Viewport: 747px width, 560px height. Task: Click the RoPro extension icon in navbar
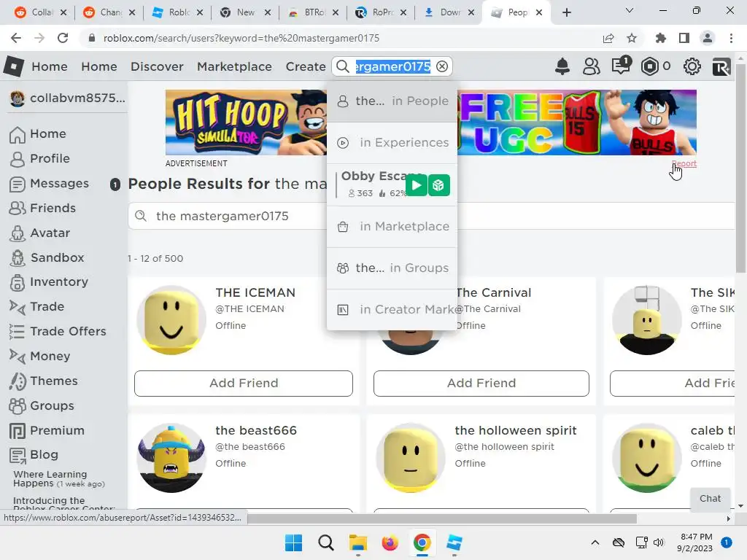tap(721, 66)
